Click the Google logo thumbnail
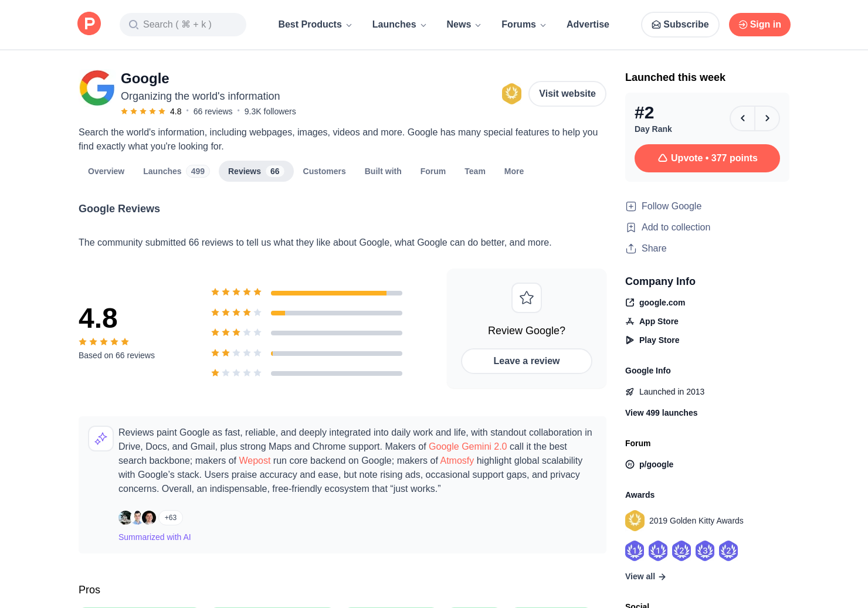The height and width of the screenshot is (608, 868). [x=97, y=88]
